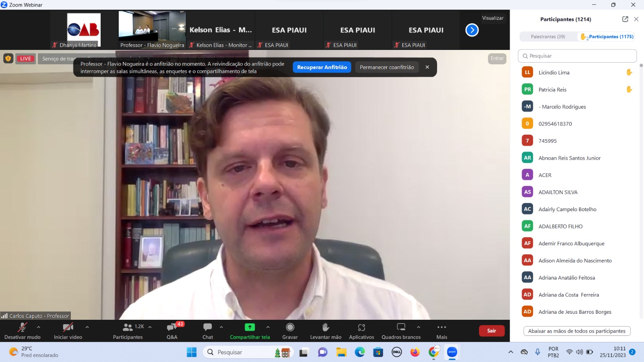Start recording with the Gravar icon

pos(290,327)
